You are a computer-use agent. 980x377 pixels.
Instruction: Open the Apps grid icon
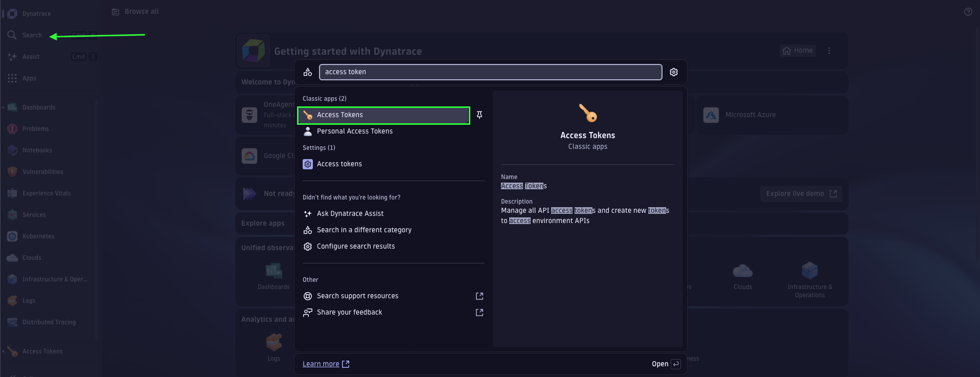12,78
